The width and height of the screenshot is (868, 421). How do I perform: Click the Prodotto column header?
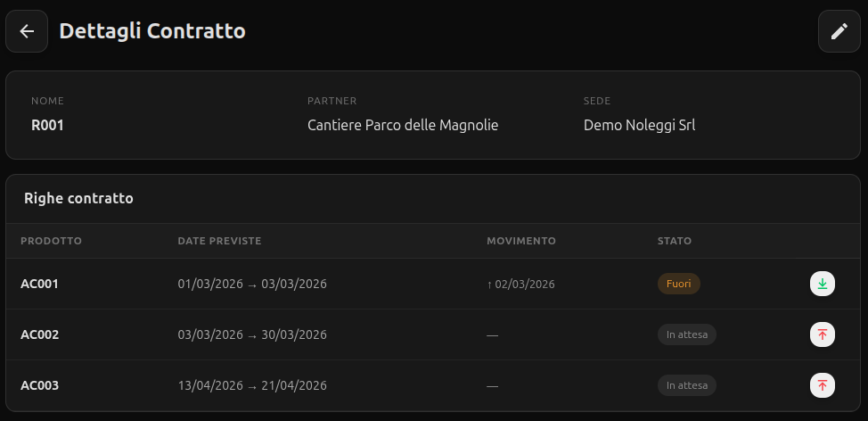pos(51,241)
